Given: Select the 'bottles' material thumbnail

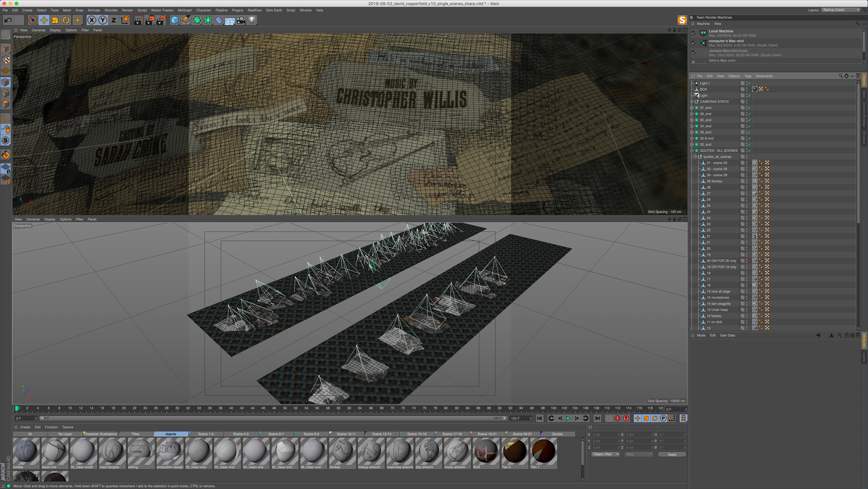Looking at the screenshot, I should [26, 453].
